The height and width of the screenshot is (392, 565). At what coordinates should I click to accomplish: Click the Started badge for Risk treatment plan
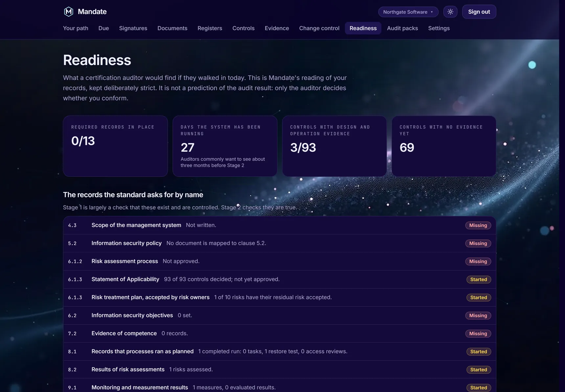(479, 297)
